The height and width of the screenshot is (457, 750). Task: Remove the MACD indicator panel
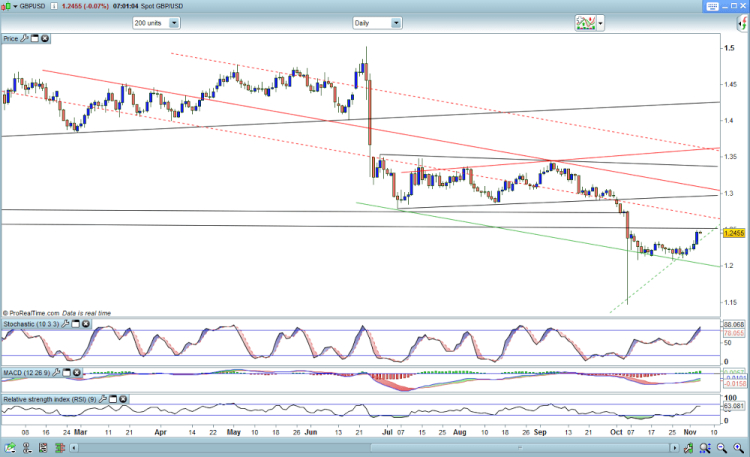(x=77, y=372)
